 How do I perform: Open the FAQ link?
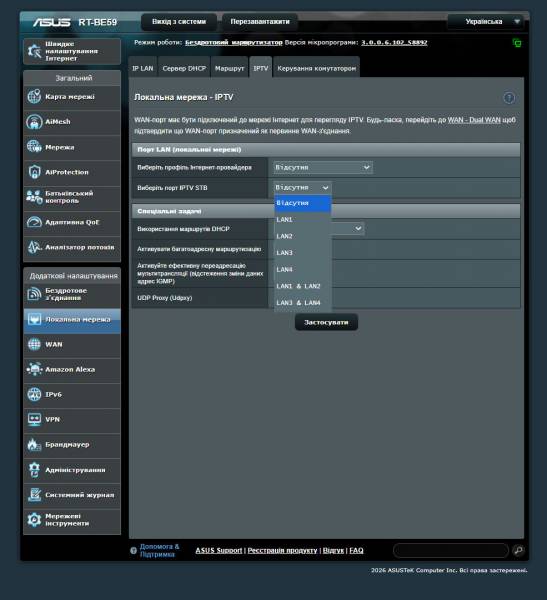[x=356, y=550]
